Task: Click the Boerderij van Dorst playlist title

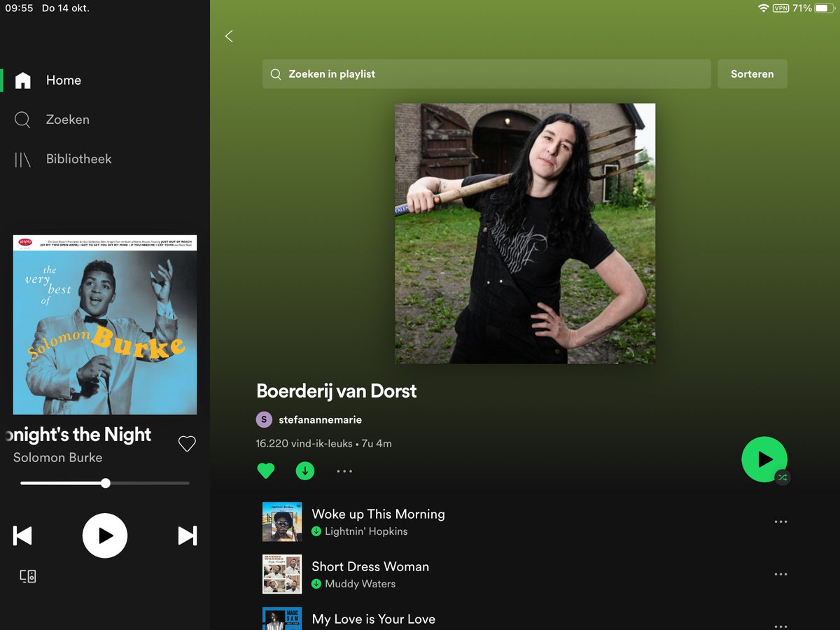Action: pos(337,391)
